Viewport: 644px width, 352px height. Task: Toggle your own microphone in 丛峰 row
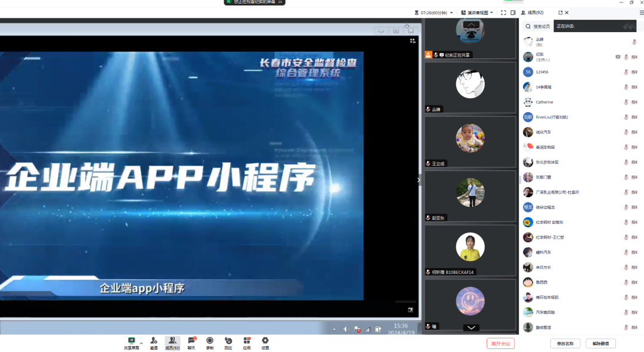(634, 42)
